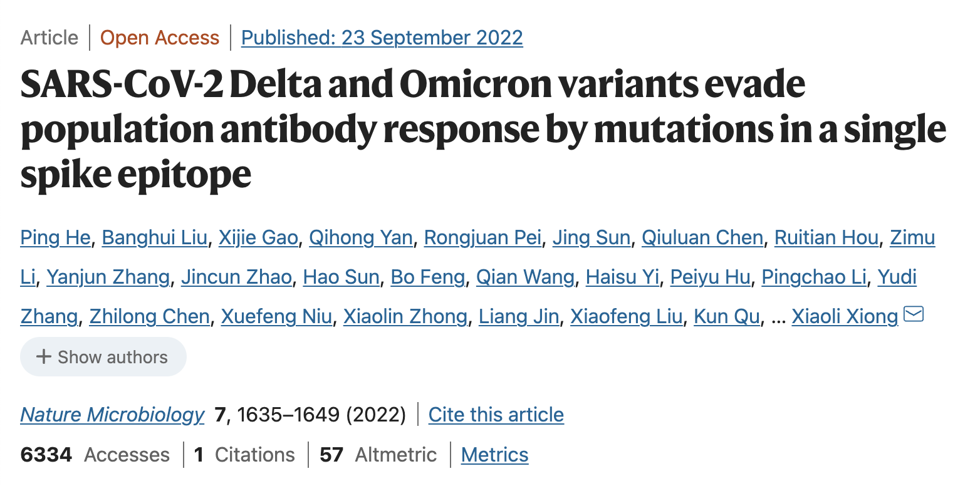980x486 pixels.
Task: View author Liang Jin
Action: coord(519,317)
